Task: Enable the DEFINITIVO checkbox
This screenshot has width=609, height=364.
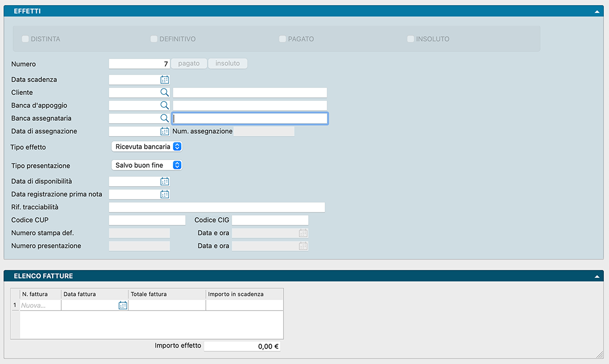Action: 154,39
